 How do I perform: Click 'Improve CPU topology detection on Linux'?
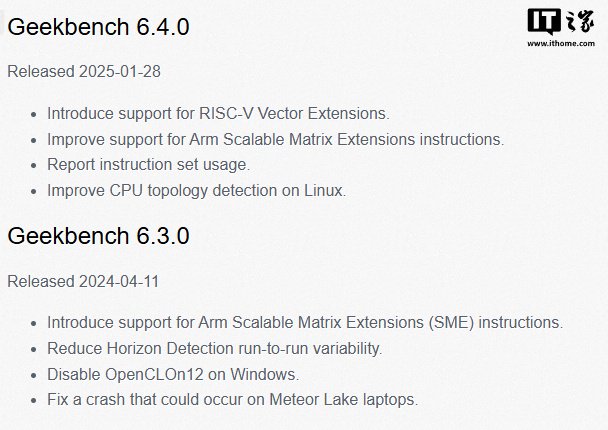pyautogui.click(x=196, y=190)
